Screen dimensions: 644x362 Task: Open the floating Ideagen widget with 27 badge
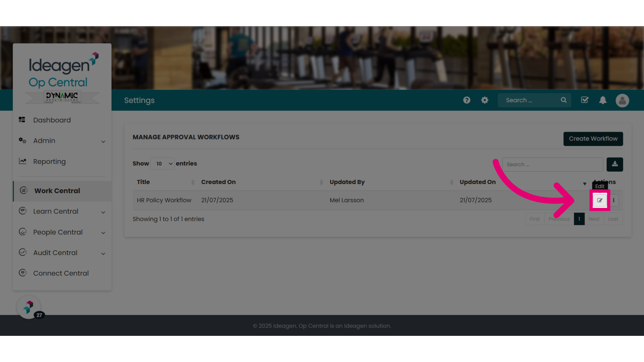click(29, 307)
